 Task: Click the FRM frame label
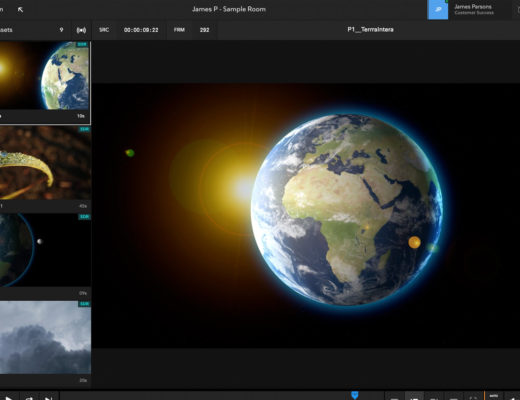179,30
